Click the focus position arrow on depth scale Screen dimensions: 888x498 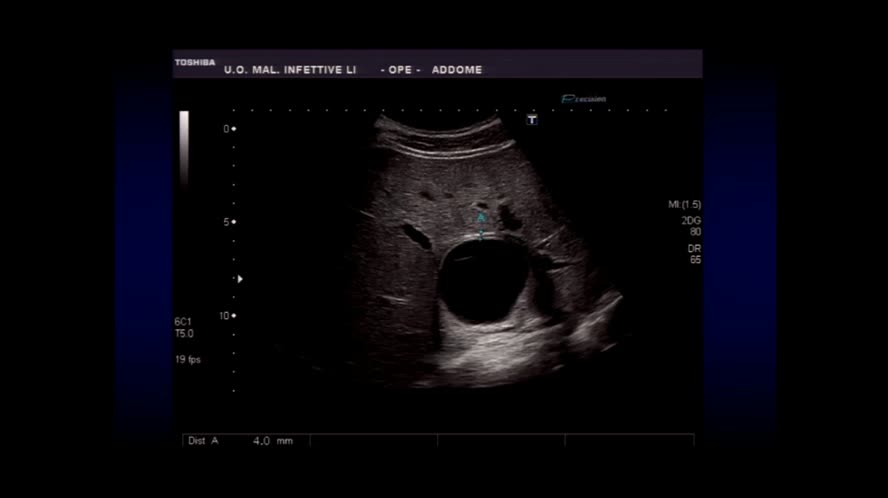(240, 279)
